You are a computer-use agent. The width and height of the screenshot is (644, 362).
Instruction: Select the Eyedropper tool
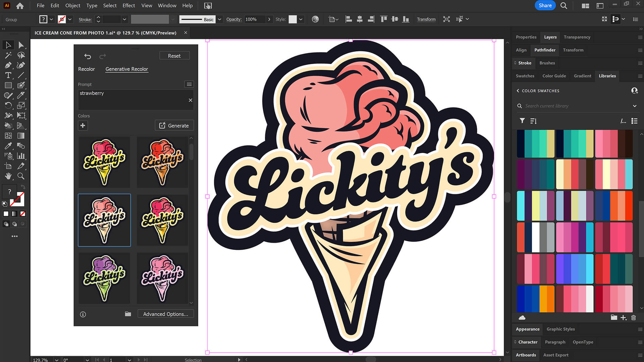(x=8, y=146)
